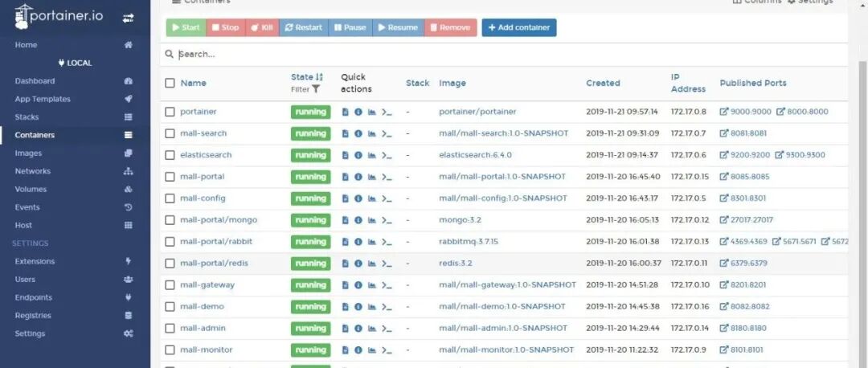Image resolution: width=868 pixels, height=368 pixels.
Task: Open stats icon for elasticsearch container
Action: 372,155
